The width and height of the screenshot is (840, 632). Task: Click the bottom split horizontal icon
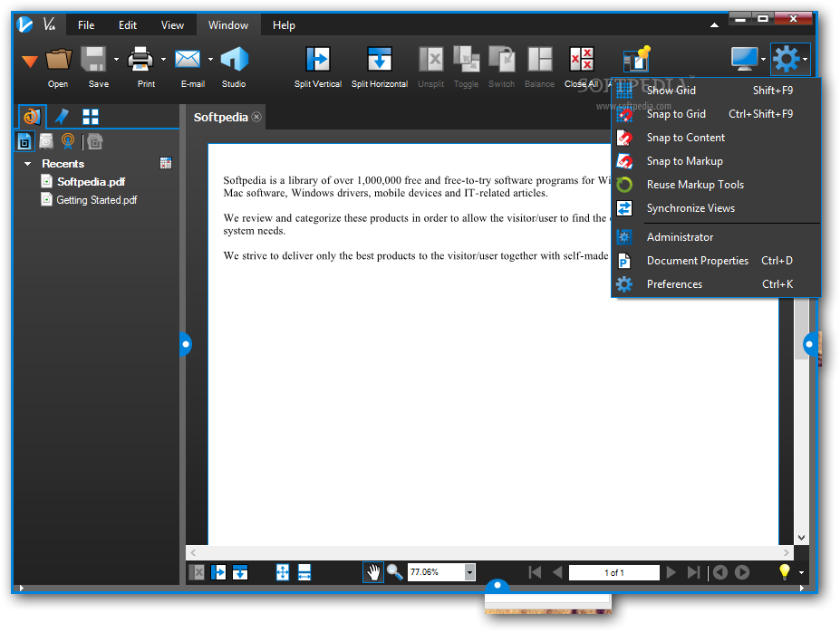click(x=240, y=572)
